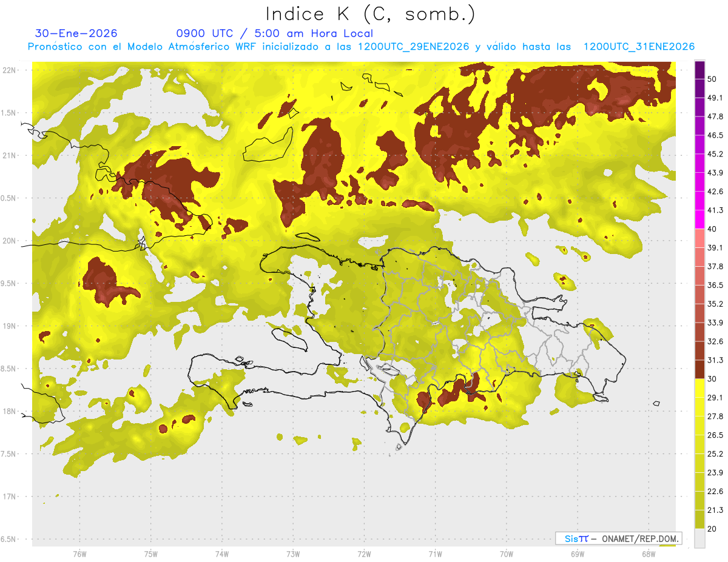Click the colorbar value 46.5
The height and width of the screenshot is (562, 728).
coord(715,135)
